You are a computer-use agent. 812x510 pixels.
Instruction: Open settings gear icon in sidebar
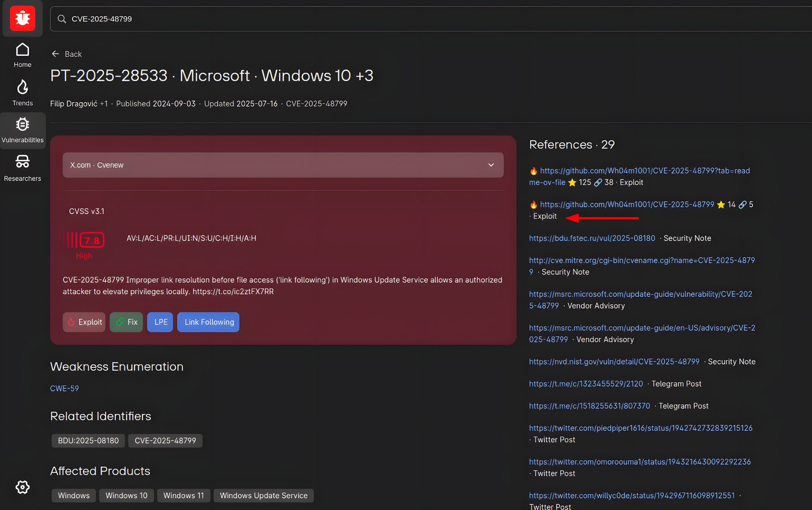(23, 487)
